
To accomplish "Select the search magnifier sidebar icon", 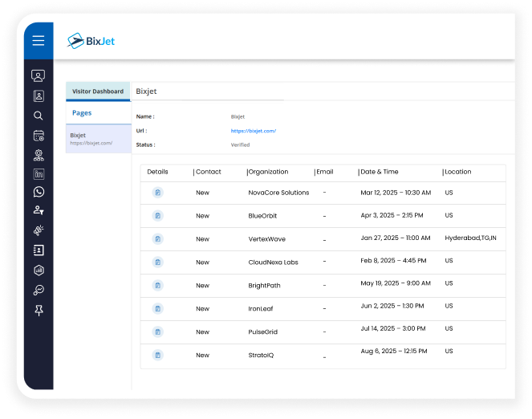I will (39, 116).
